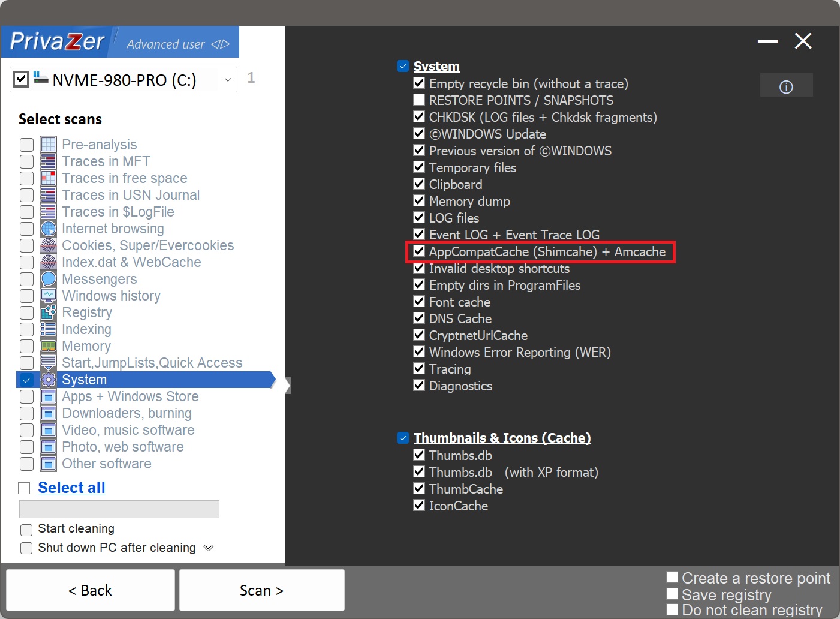Viewport: 840px width, 619px height.
Task: Tick the checkbox beside the C: drive
Action: coord(21,79)
